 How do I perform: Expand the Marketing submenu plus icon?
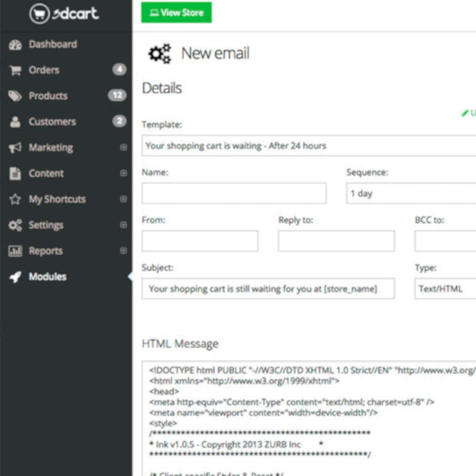click(x=123, y=148)
